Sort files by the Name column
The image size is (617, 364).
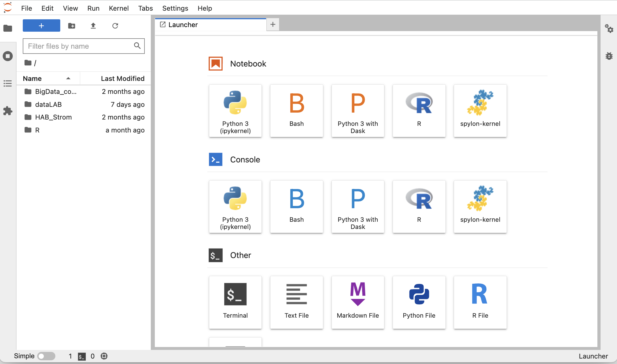pyautogui.click(x=48, y=78)
